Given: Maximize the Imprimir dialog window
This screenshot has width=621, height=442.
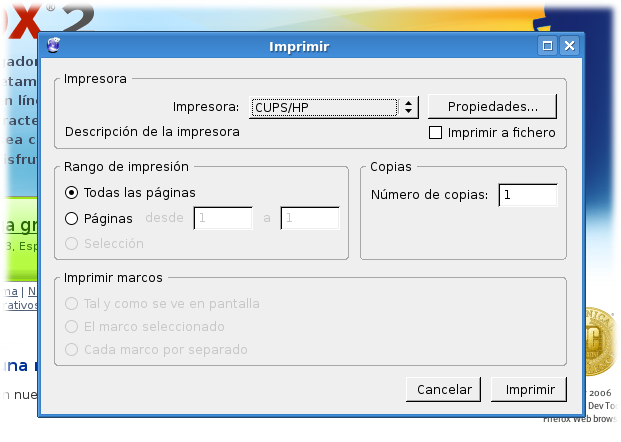Looking at the screenshot, I should point(547,46).
